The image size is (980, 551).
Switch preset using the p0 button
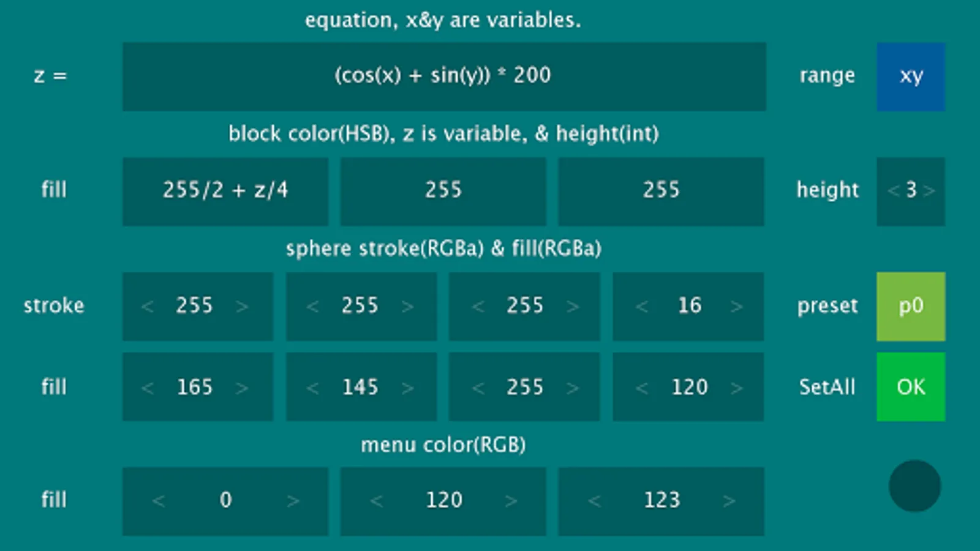click(x=911, y=306)
